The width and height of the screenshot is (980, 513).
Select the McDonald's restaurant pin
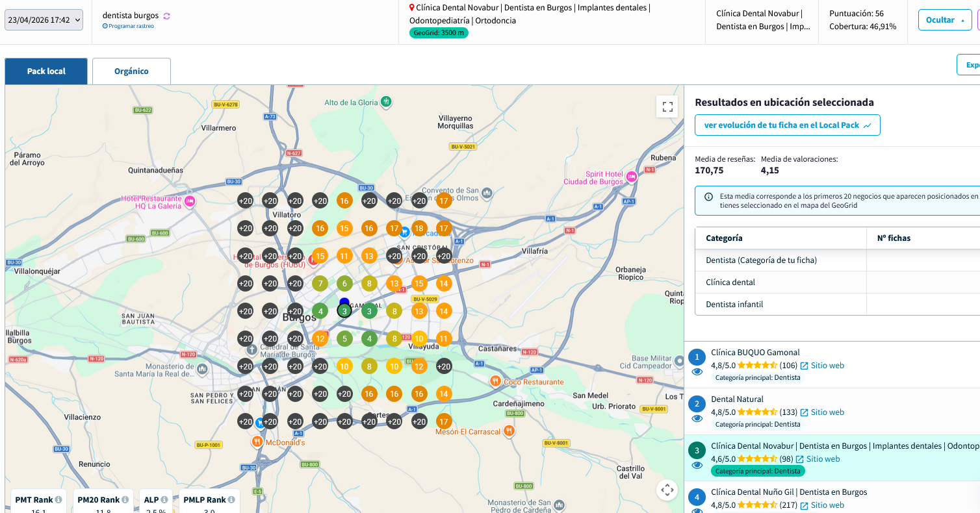click(257, 442)
